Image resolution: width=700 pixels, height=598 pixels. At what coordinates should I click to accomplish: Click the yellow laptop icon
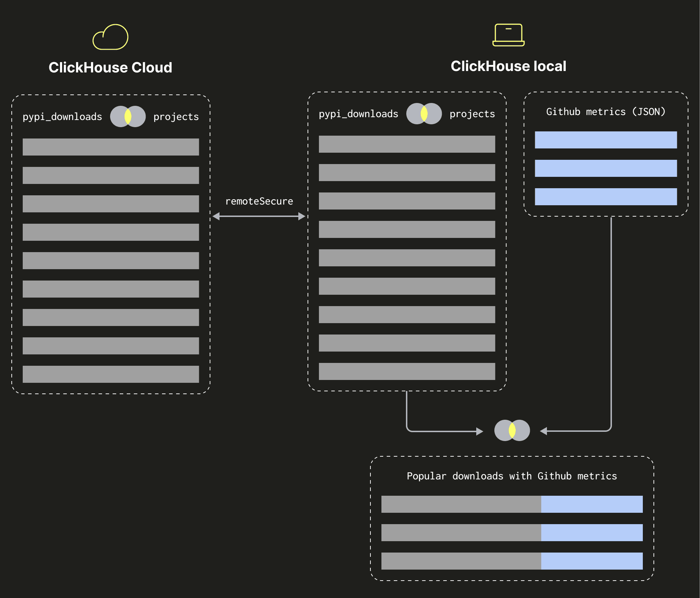click(x=508, y=35)
